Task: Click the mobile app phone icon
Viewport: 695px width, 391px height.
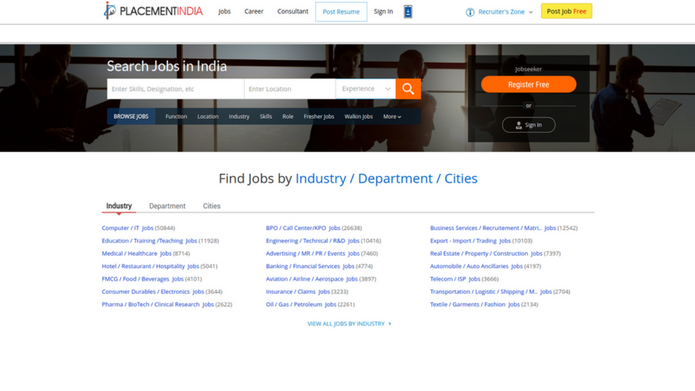Action: (x=408, y=12)
